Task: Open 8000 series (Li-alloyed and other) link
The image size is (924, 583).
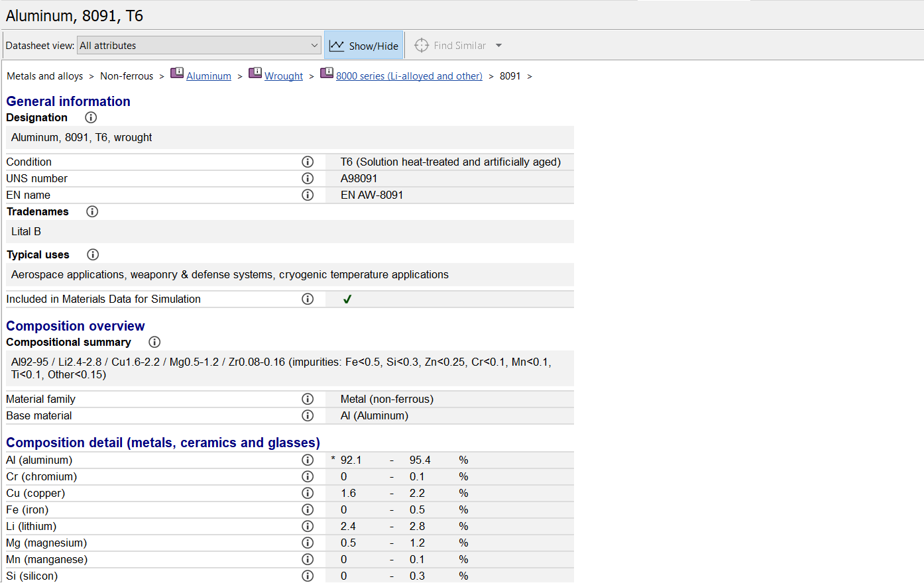Action: point(409,76)
